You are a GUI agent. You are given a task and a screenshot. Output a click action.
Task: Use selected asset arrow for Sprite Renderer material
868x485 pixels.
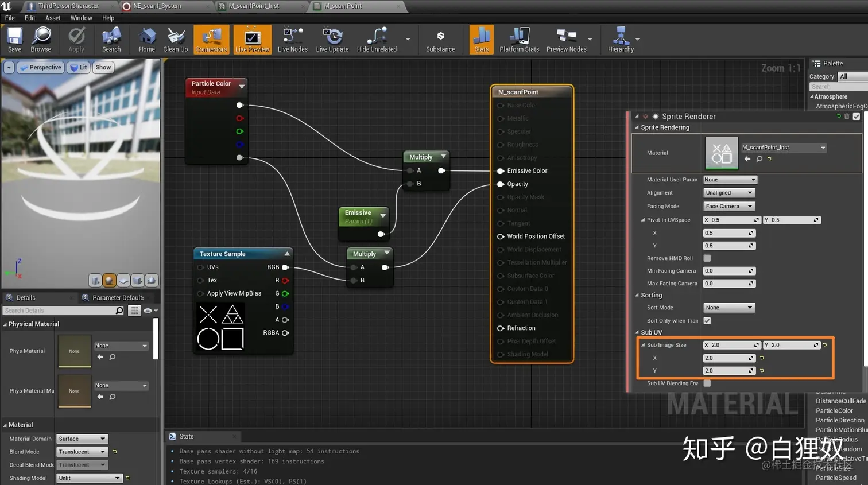747,159
